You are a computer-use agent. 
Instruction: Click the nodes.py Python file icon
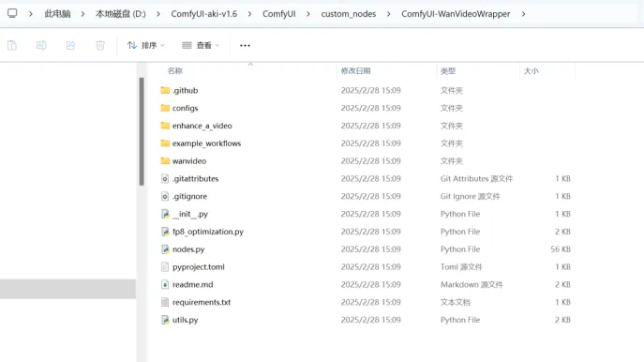(x=165, y=249)
